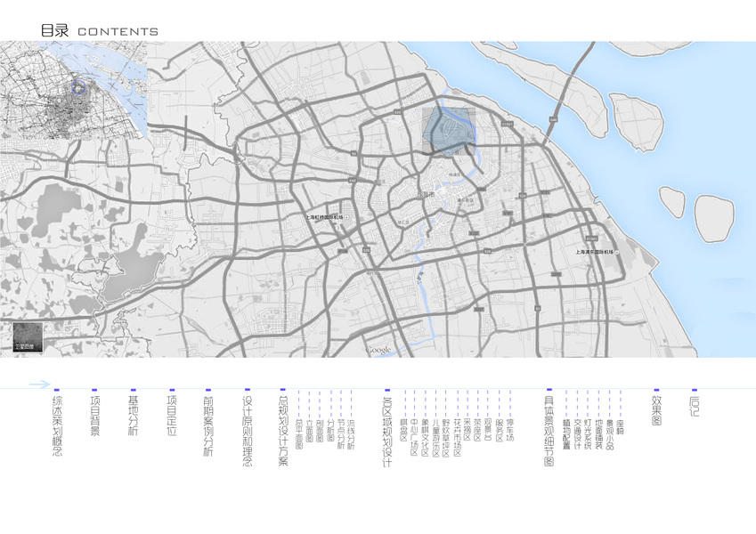Select the 分析图 sub-entry

pos(330,431)
